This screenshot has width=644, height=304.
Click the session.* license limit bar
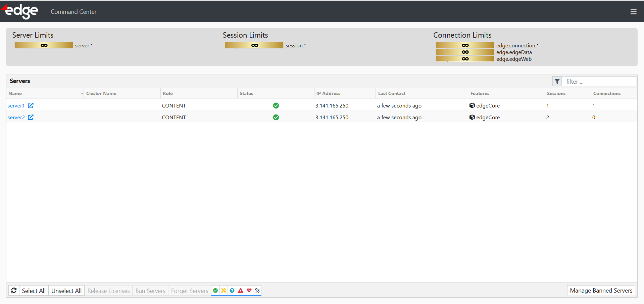coord(254,45)
